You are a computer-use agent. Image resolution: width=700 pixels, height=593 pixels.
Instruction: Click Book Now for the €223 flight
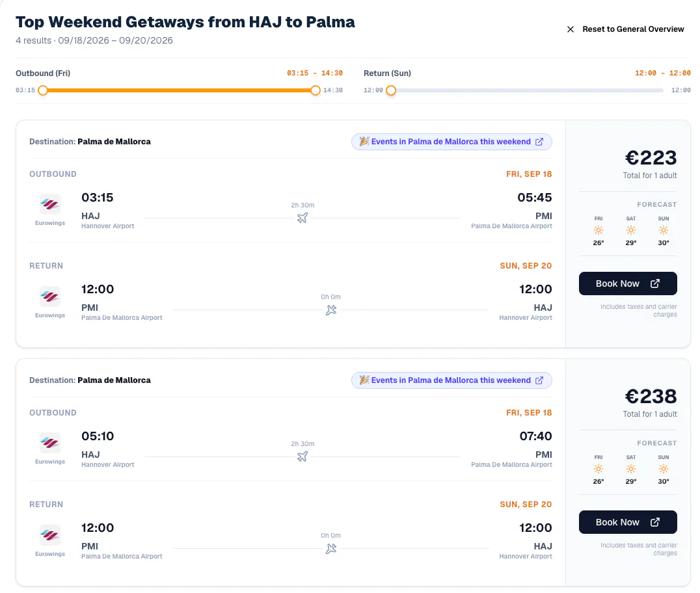coord(628,283)
